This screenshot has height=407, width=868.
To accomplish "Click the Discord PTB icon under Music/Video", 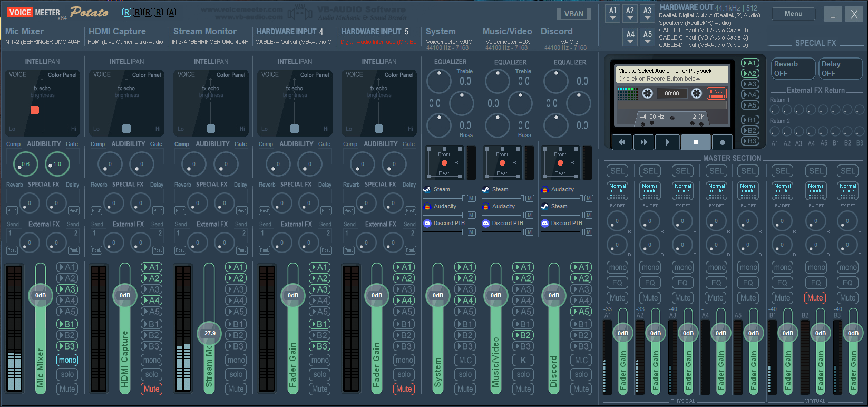I will (486, 224).
